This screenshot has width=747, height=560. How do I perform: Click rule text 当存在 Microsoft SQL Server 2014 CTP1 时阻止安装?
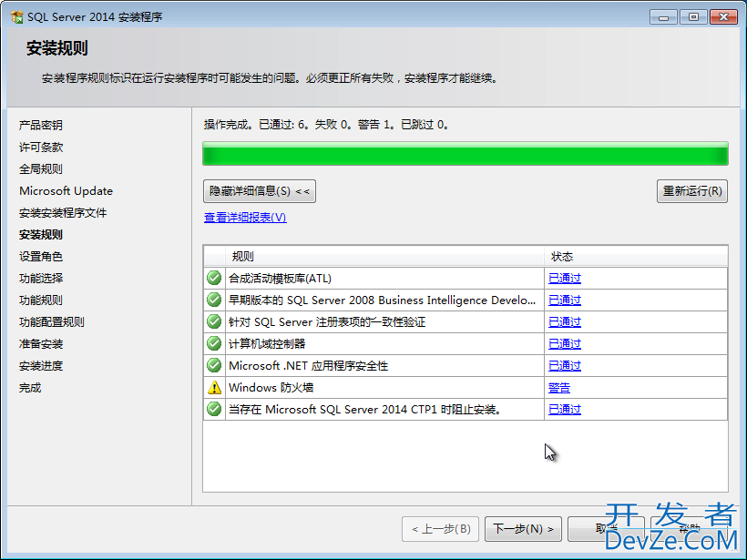[x=364, y=410]
